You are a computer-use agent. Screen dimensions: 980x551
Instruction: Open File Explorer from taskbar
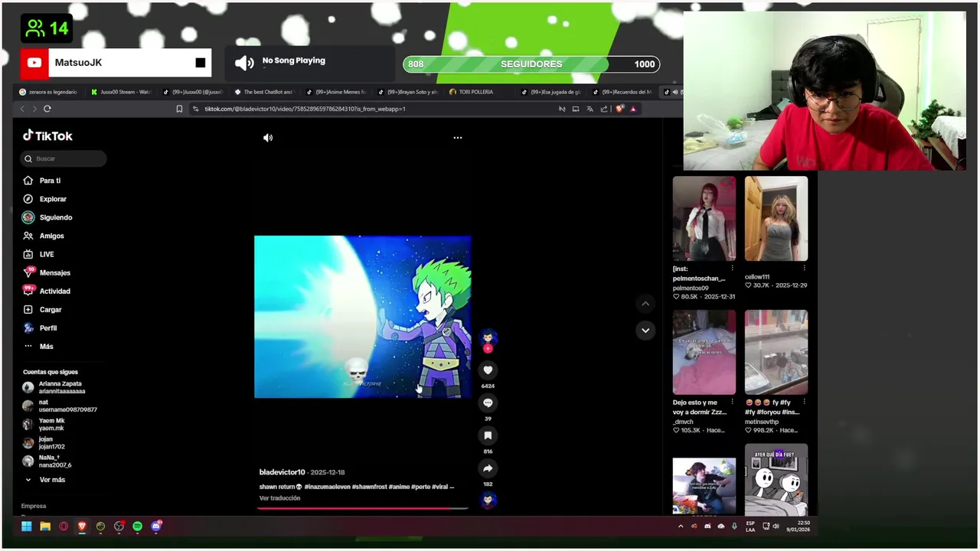coord(45,527)
